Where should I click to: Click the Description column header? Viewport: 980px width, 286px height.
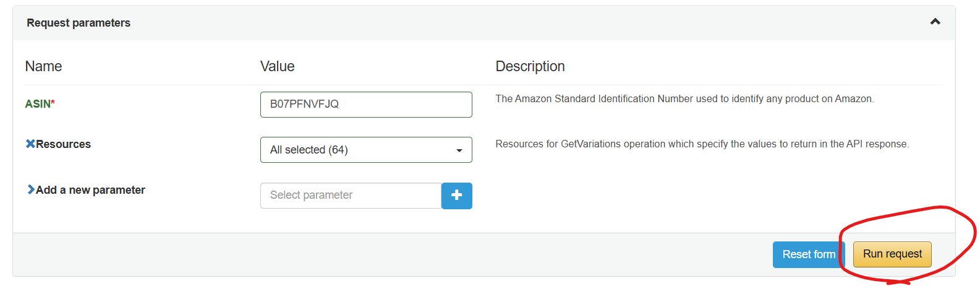(x=530, y=66)
